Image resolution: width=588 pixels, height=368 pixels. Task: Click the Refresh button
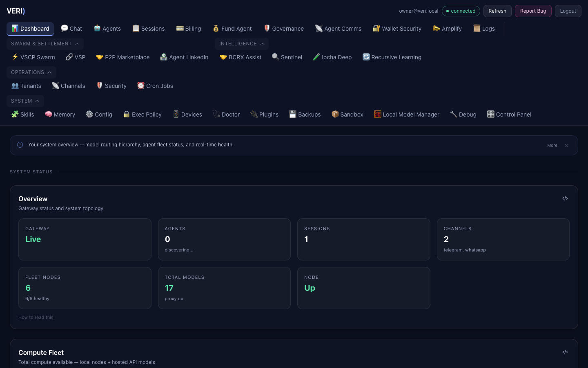pyautogui.click(x=497, y=11)
